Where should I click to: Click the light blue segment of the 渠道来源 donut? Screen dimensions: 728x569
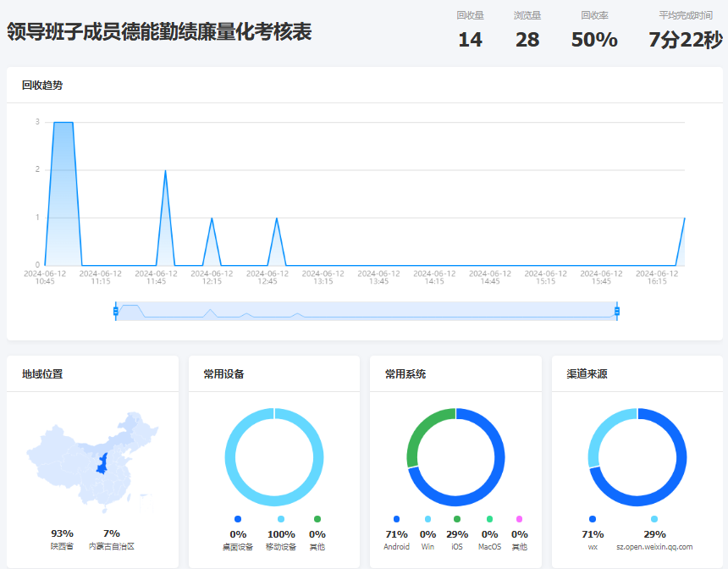599,432
